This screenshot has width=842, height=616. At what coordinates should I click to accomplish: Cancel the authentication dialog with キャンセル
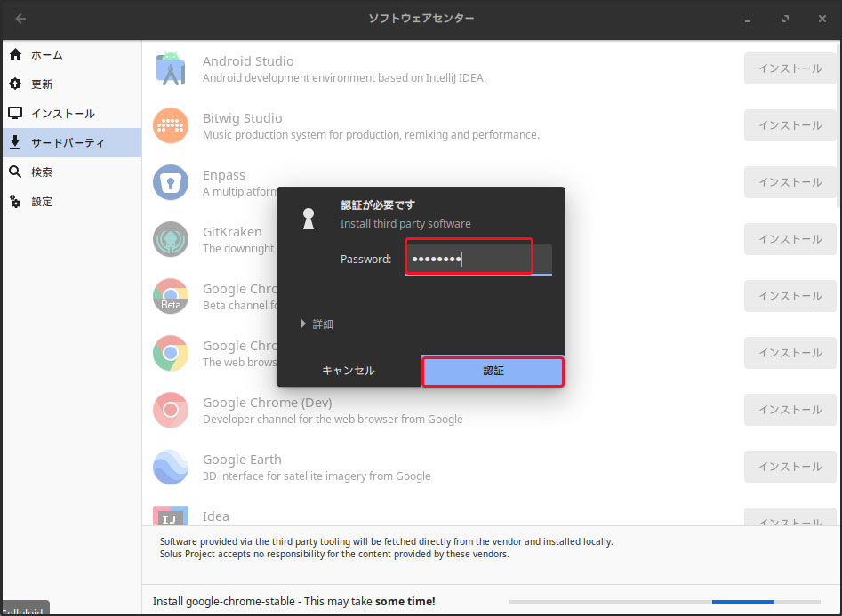(x=349, y=371)
